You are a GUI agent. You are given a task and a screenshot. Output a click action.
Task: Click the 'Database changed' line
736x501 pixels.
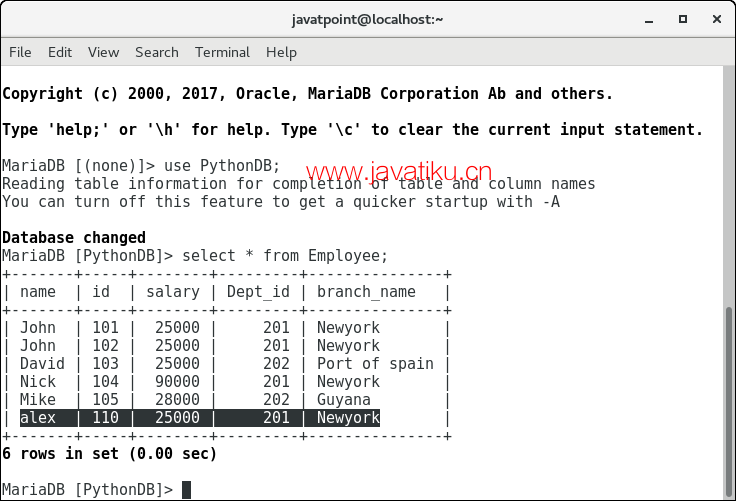(74, 238)
